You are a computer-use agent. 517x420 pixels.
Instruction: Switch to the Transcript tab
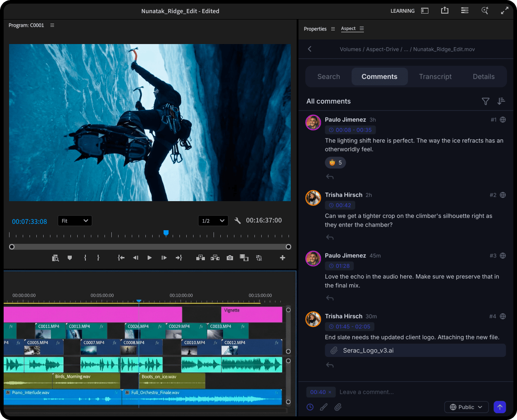(x=435, y=76)
